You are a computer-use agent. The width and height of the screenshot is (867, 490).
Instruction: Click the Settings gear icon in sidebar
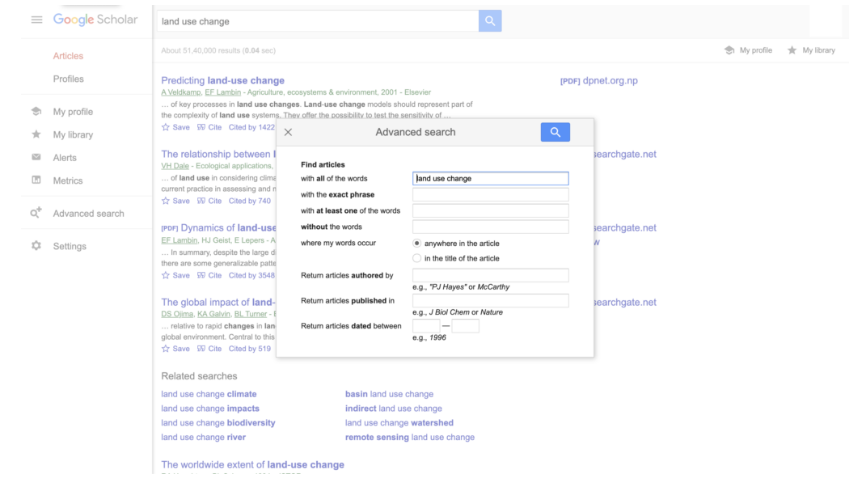click(36, 246)
